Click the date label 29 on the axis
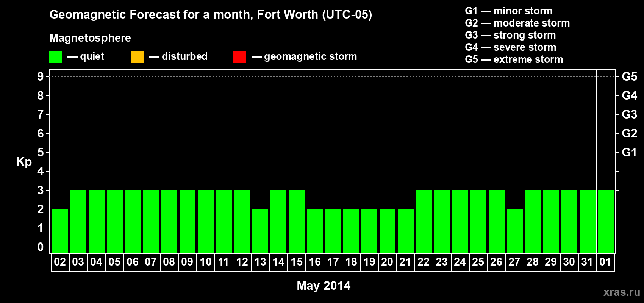 (x=551, y=262)
